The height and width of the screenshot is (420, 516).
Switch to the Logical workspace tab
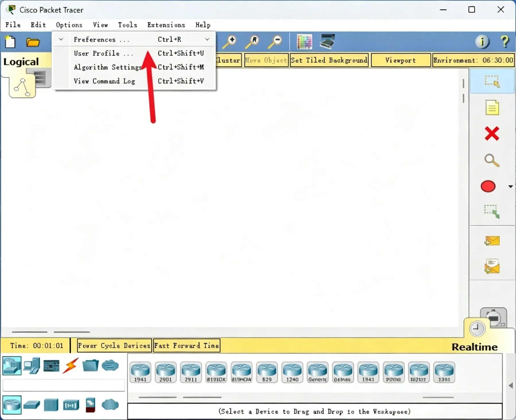pos(21,62)
